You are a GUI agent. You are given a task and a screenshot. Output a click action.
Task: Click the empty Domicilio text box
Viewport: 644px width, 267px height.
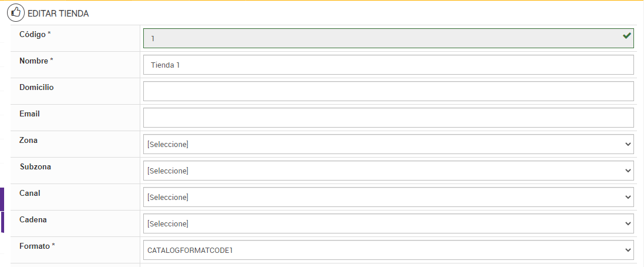(x=388, y=91)
